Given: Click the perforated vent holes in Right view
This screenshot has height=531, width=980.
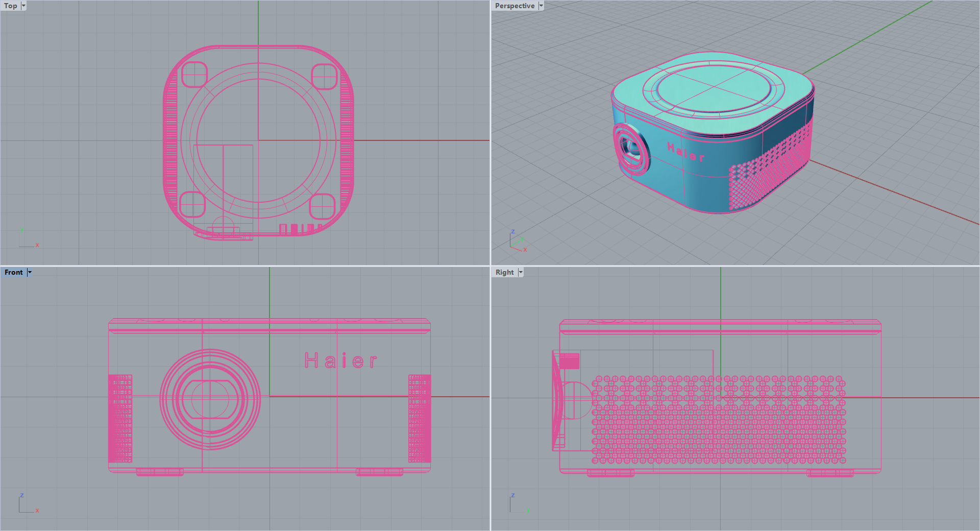Looking at the screenshot, I should coord(719,420).
